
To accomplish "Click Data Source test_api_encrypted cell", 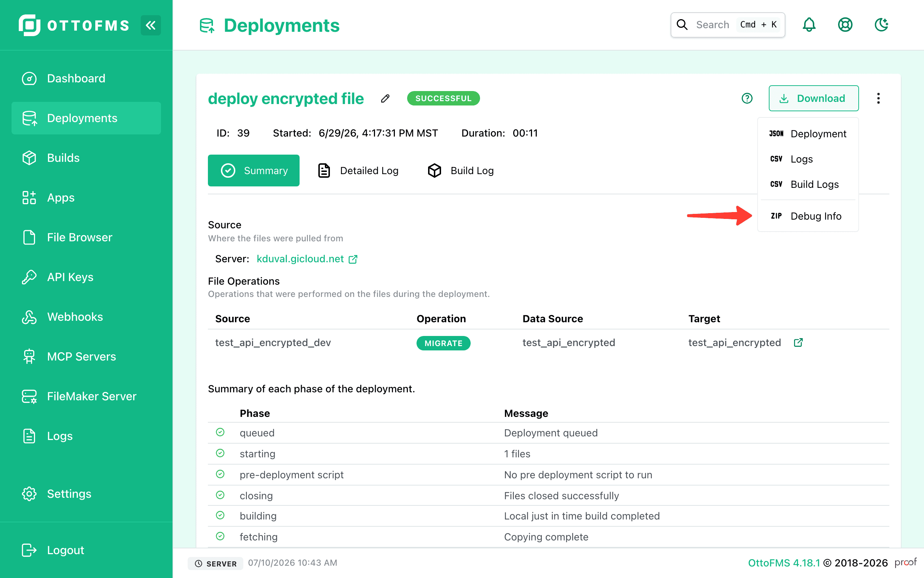I will click(x=568, y=342).
